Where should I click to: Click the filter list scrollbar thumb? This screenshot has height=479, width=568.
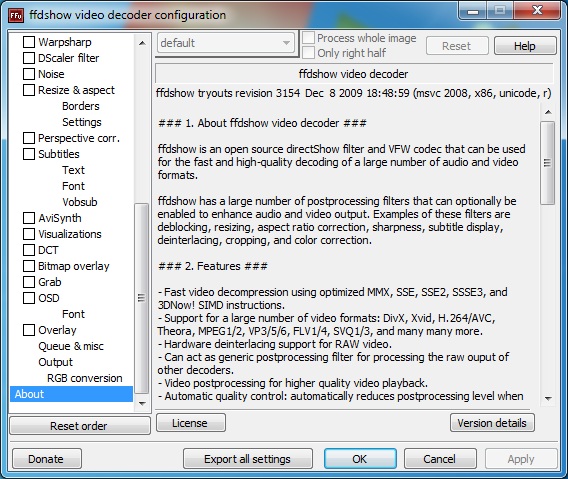point(141,298)
